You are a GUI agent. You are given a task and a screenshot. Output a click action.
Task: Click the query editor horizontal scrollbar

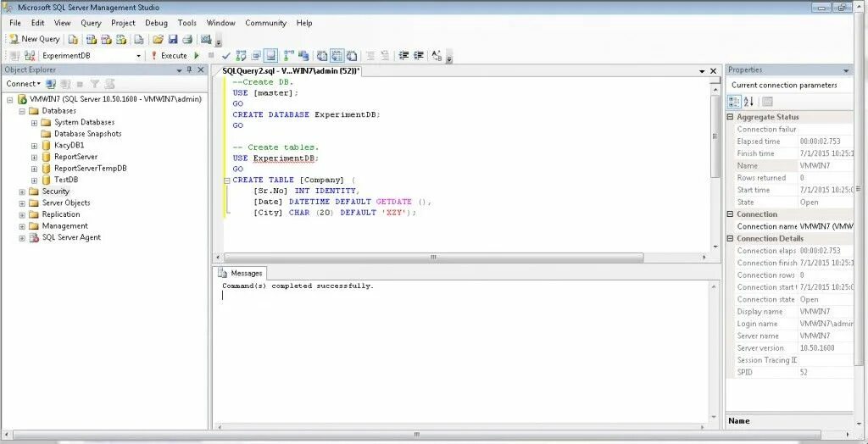[x=433, y=258]
